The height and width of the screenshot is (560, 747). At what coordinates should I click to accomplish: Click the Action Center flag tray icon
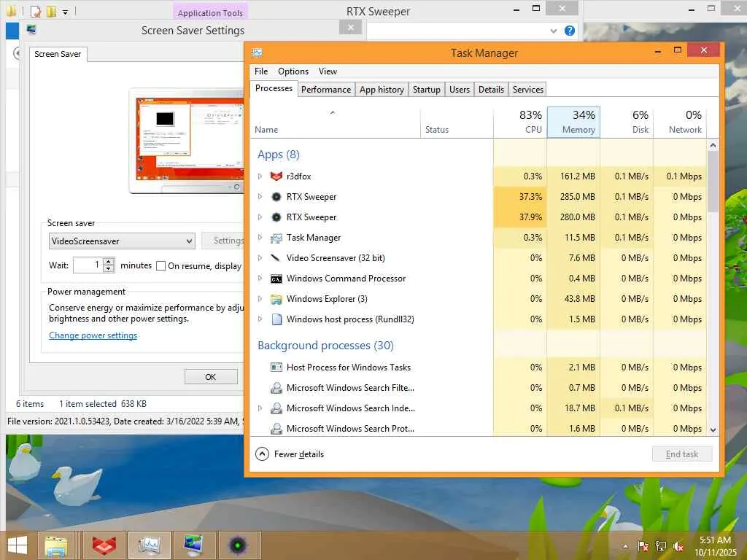(643, 546)
